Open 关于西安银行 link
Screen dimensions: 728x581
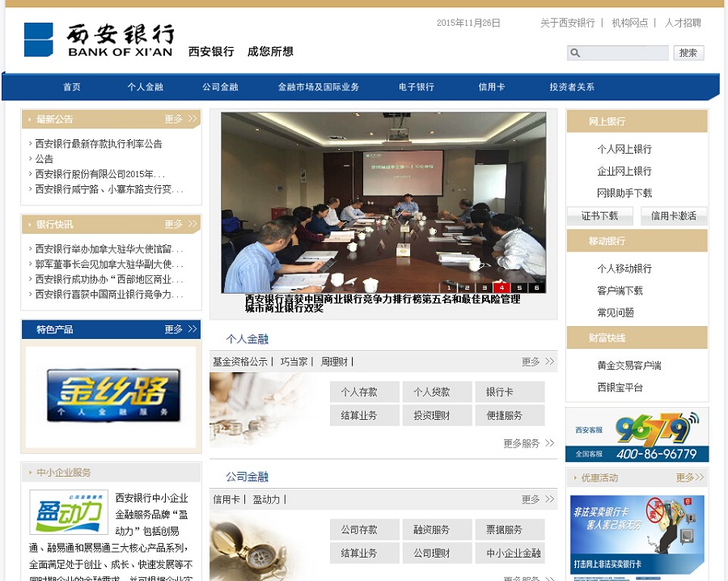tap(567, 23)
